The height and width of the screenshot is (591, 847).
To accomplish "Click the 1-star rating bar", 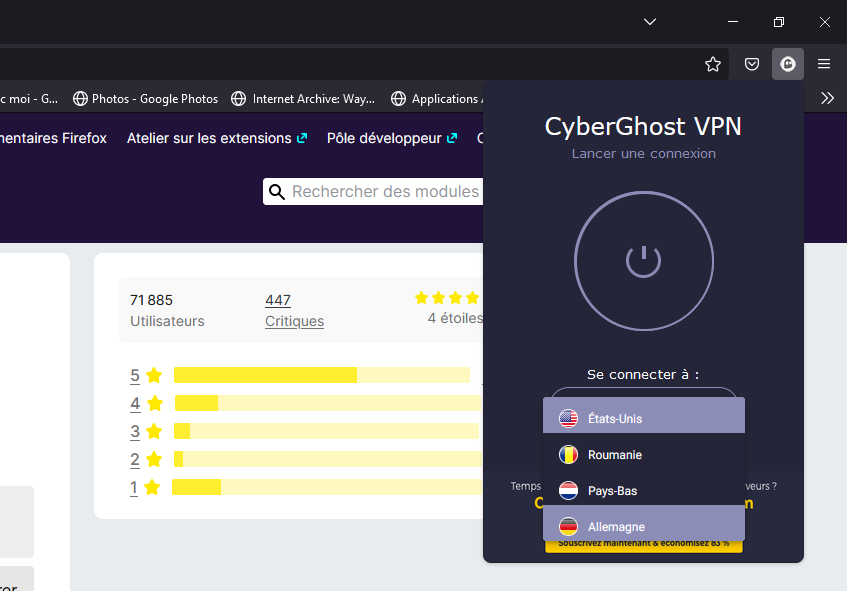I will [327, 487].
